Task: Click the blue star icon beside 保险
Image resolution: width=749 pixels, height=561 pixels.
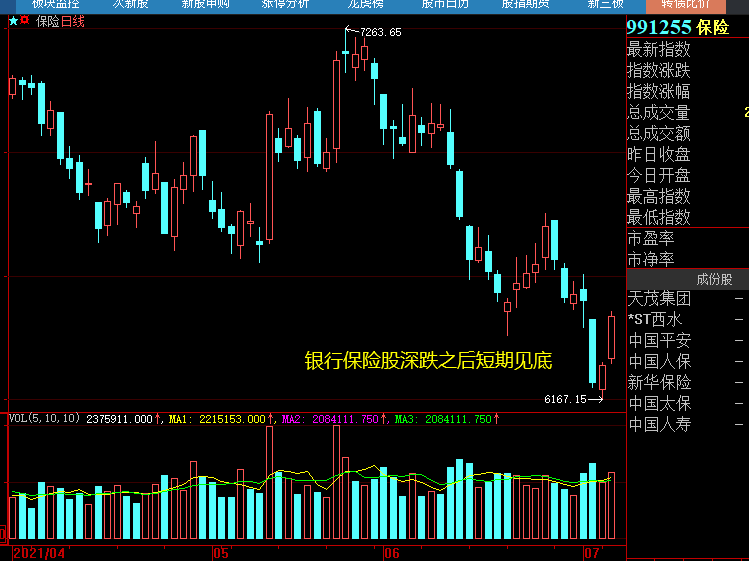Action: tap(13, 21)
